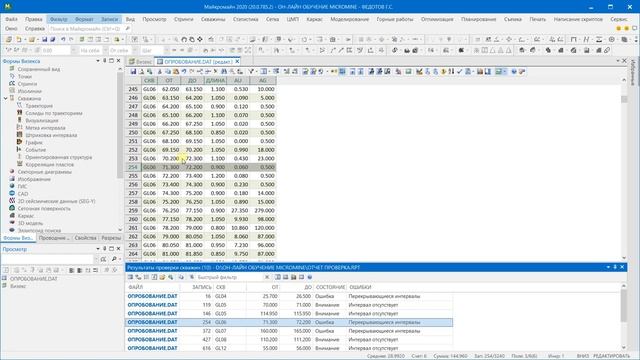The width and height of the screenshot is (640, 360).
Task: Click the Формы Визекса tree scrollbar
Action: point(120,124)
